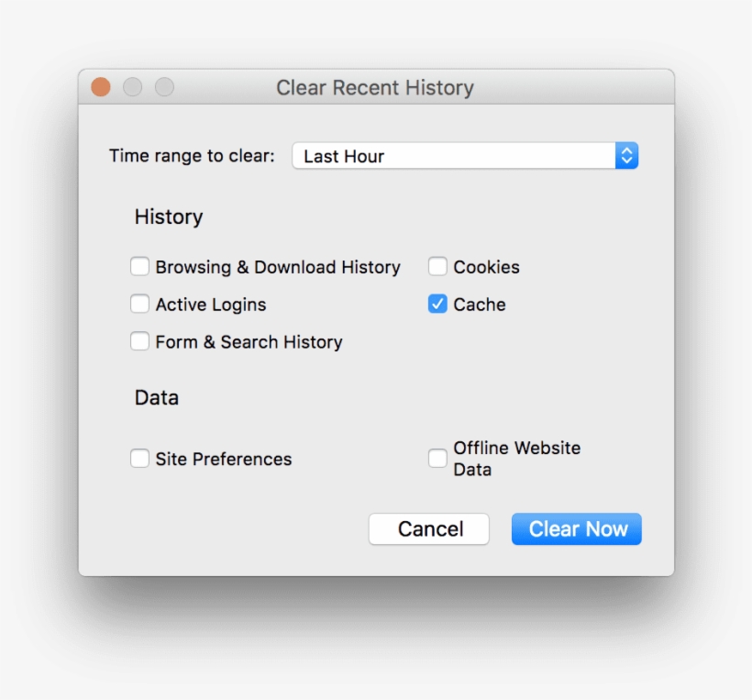Click the History section heading
The width and height of the screenshot is (752, 700).
coord(169,217)
